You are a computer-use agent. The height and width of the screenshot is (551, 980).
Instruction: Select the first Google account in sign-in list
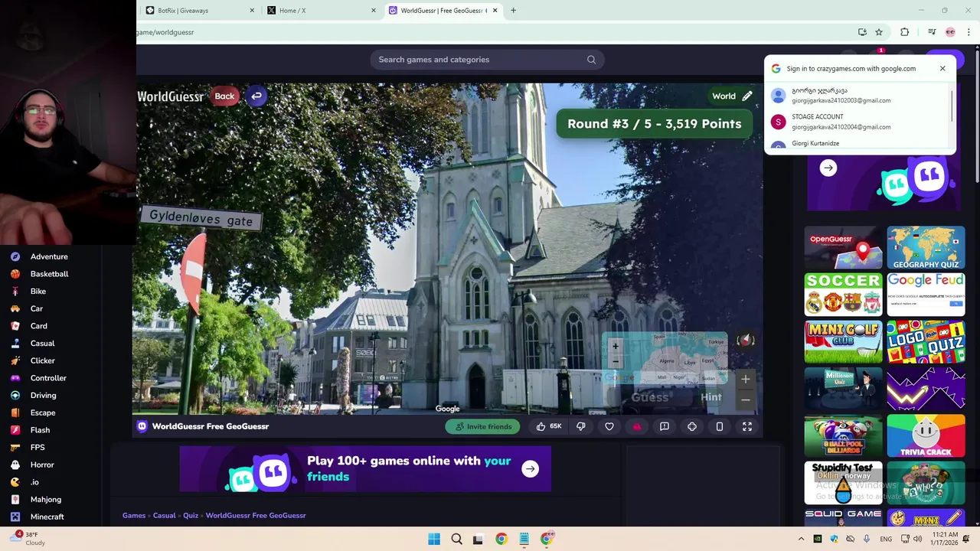pos(857,95)
